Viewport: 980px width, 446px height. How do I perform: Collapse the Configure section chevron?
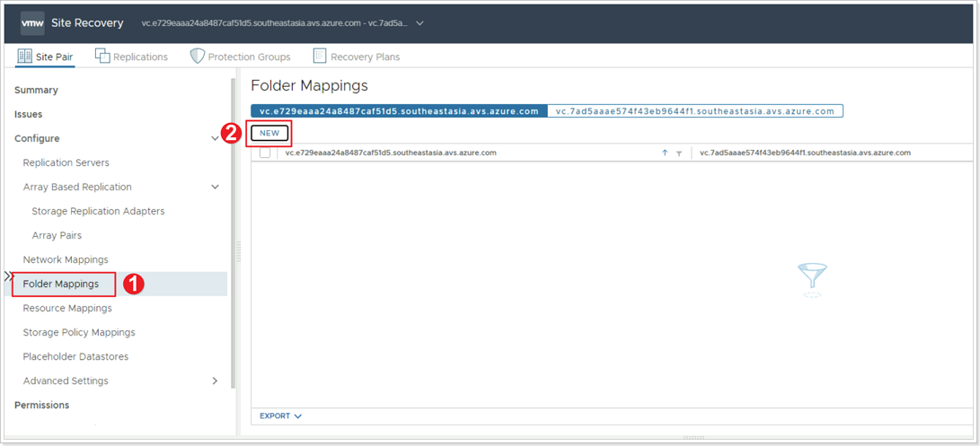pos(216,139)
